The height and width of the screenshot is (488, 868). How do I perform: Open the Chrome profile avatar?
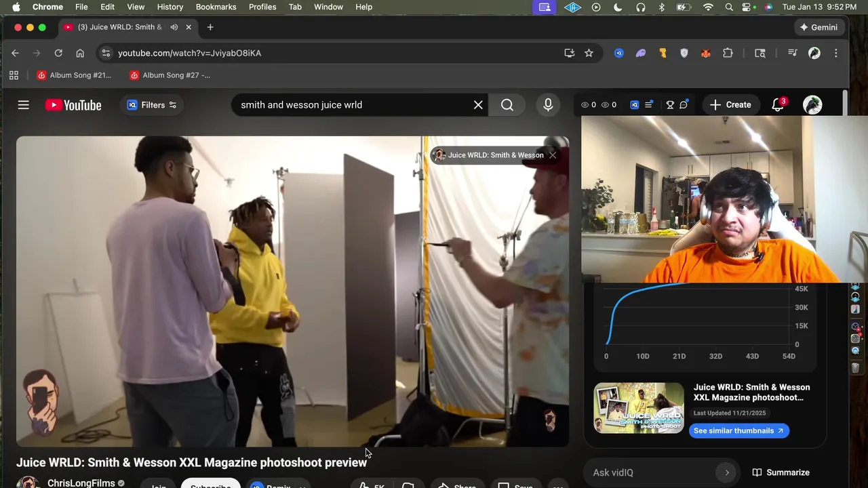click(814, 53)
